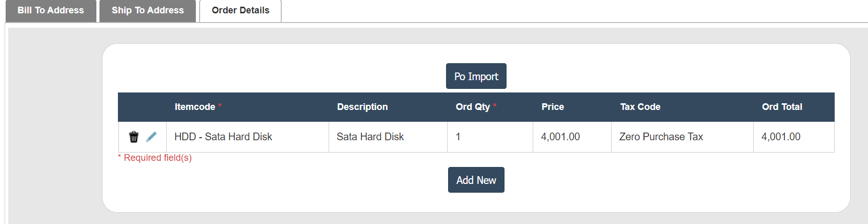Click the 'Sata Hard Disk' description cell
The height and width of the screenshot is (224, 868).
pos(370,137)
